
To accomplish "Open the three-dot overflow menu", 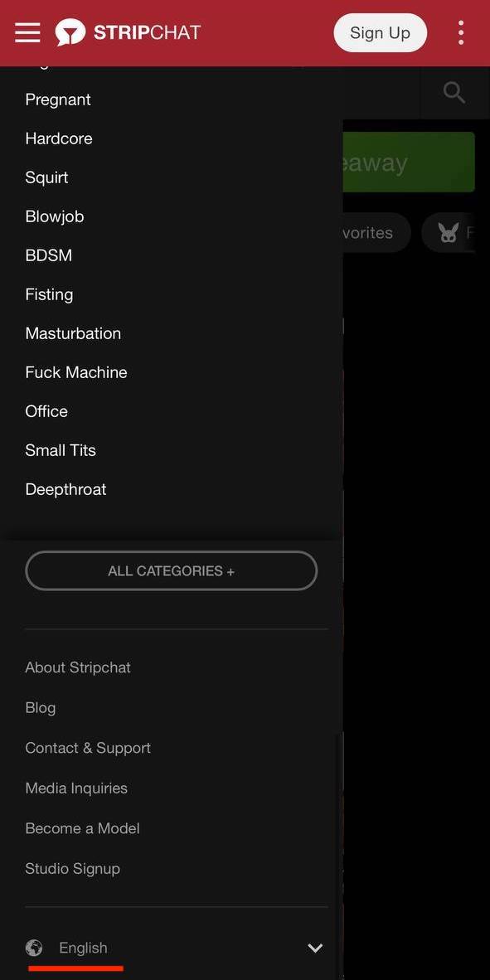I will click(x=460, y=32).
